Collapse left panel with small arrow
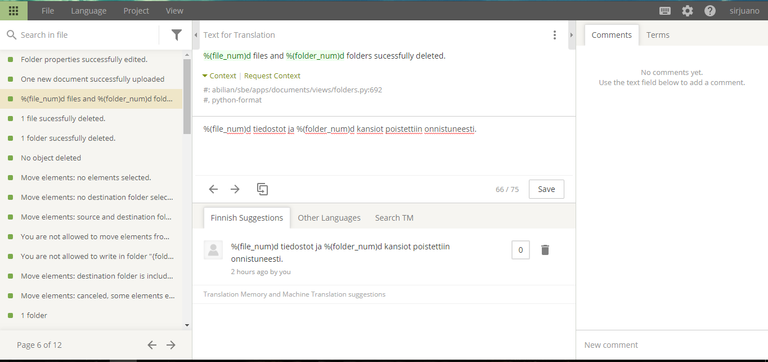Viewport: 768px width, 362px height. pyautogui.click(x=196, y=35)
